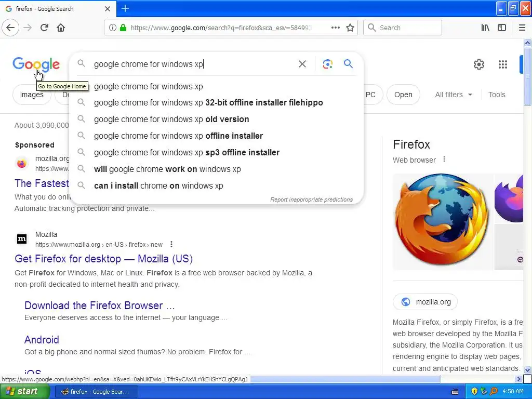Open Get Firefox for desktop — Mozilla link
The width and height of the screenshot is (532, 399).
click(104, 259)
